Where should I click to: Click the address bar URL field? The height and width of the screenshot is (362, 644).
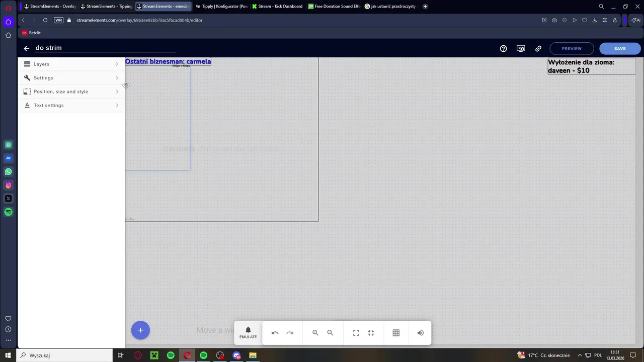pyautogui.click(x=302, y=20)
